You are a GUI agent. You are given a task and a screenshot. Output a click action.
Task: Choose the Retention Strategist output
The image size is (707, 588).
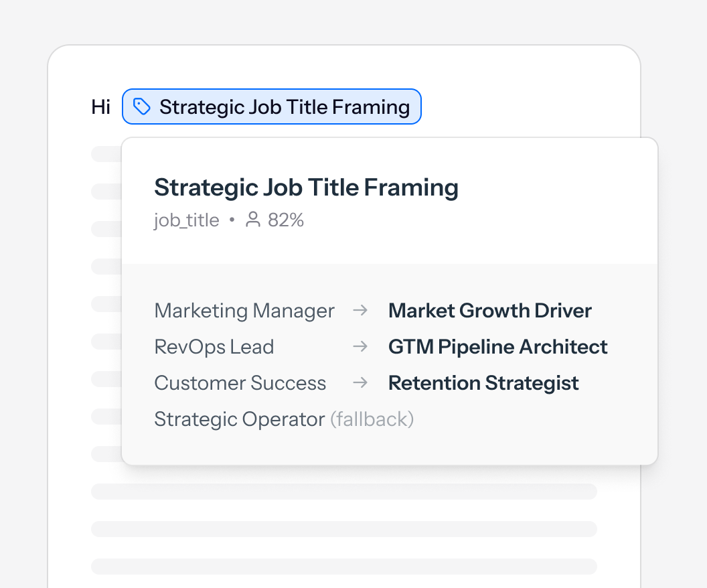pos(483,383)
